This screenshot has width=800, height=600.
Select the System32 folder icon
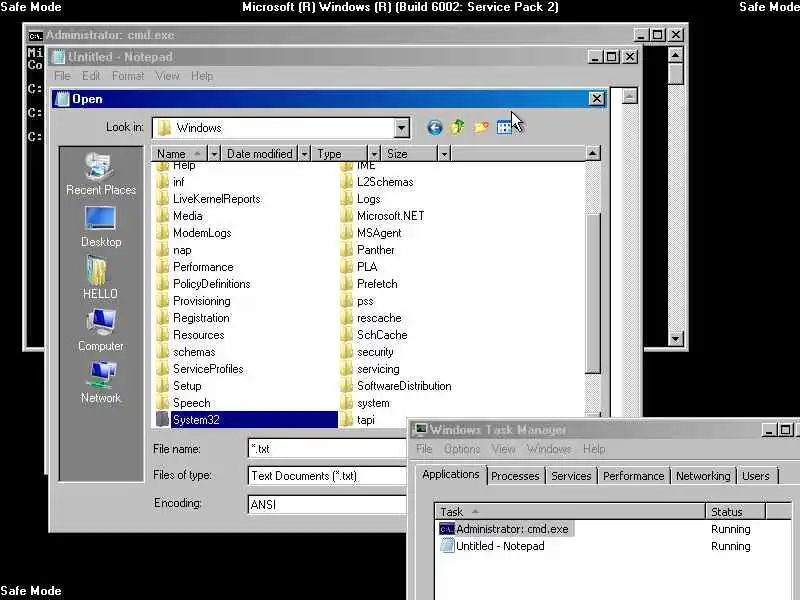pyautogui.click(x=163, y=419)
